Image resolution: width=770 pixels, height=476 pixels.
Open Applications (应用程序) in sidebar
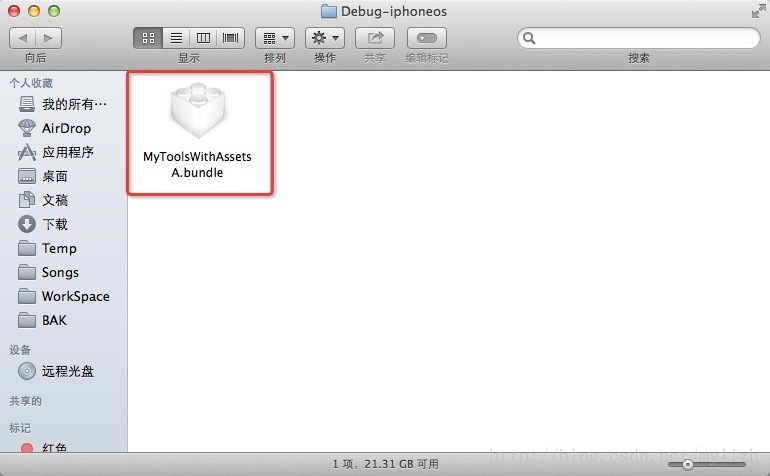click(55, 152)
